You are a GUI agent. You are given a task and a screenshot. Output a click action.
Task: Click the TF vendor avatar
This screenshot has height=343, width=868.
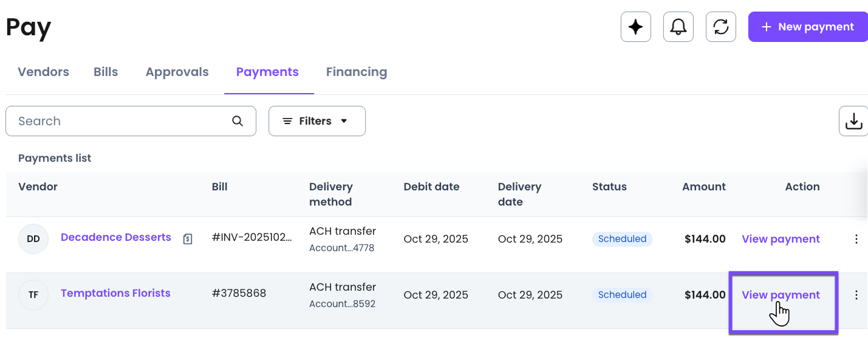point(33,295)
